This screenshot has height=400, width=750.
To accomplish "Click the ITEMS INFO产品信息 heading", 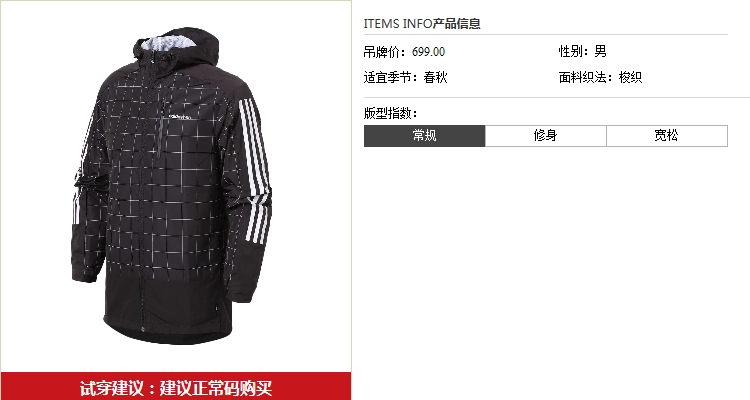I will pyautogui.click(x=422, y=23).
